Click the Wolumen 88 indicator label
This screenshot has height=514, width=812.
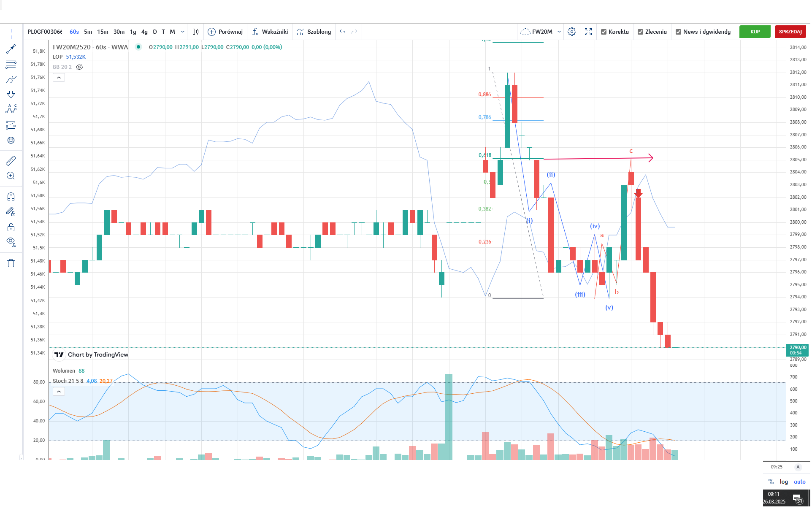click(x=68, y=371)
